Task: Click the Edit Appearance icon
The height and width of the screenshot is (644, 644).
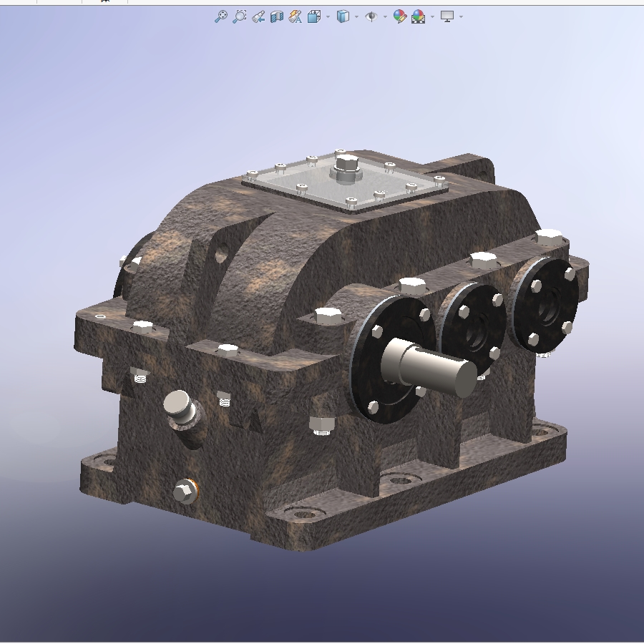Action: coord(400,16)
